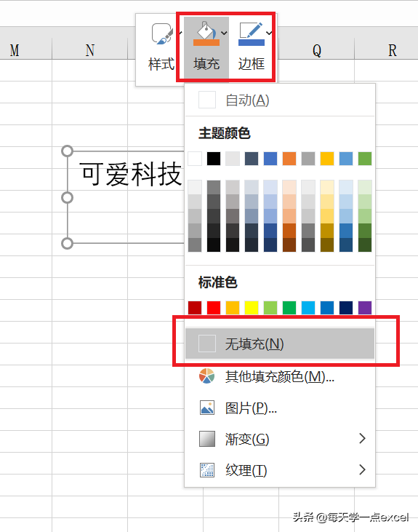This screenshot has width=418, height=532.
Task: Select column R header
Action: [393, 50]
